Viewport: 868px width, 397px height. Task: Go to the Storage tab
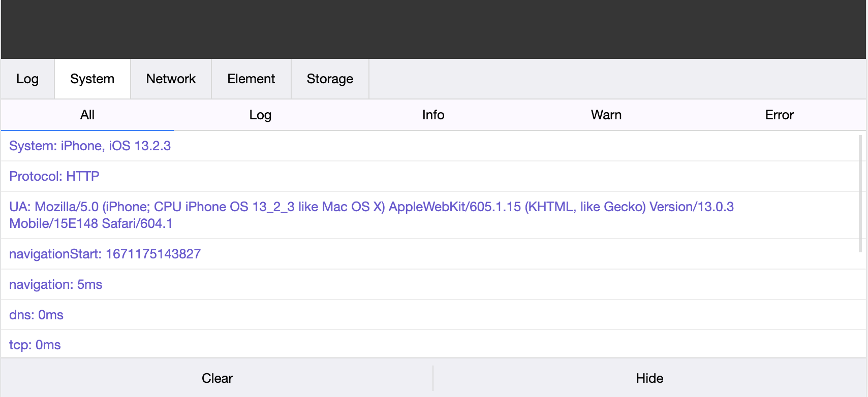pos(330,79)
